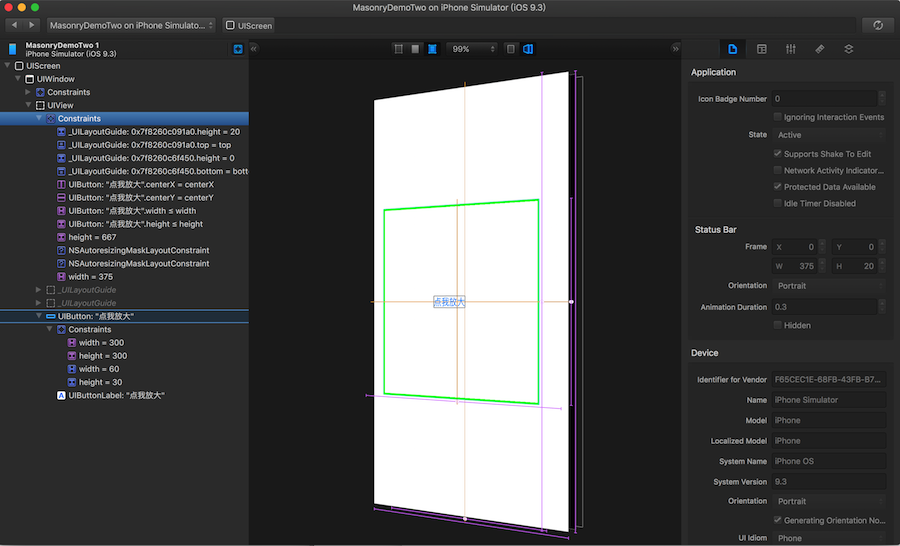Expand the second _UILayoutGuide node
The image size is (900, 546).
coord(38,303)
